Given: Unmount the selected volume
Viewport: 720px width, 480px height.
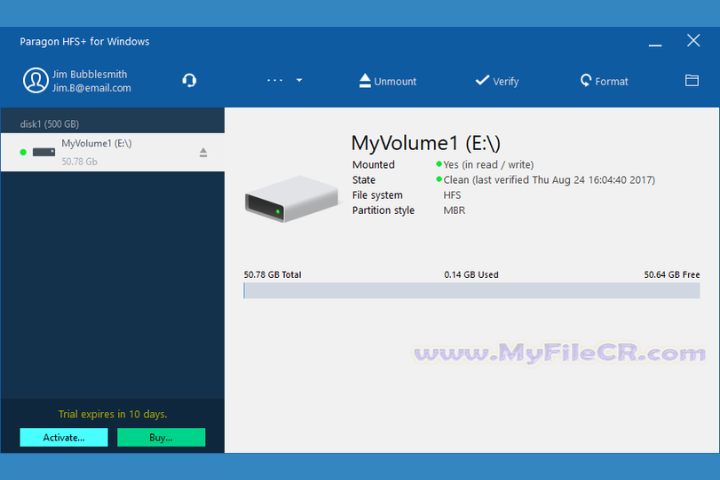Looking at the screenshot, I should pos(388,81).
